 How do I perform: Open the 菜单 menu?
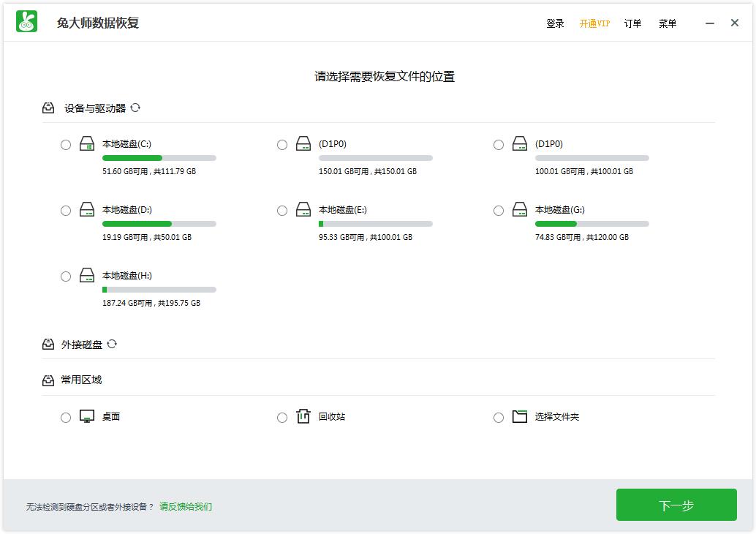667,23
